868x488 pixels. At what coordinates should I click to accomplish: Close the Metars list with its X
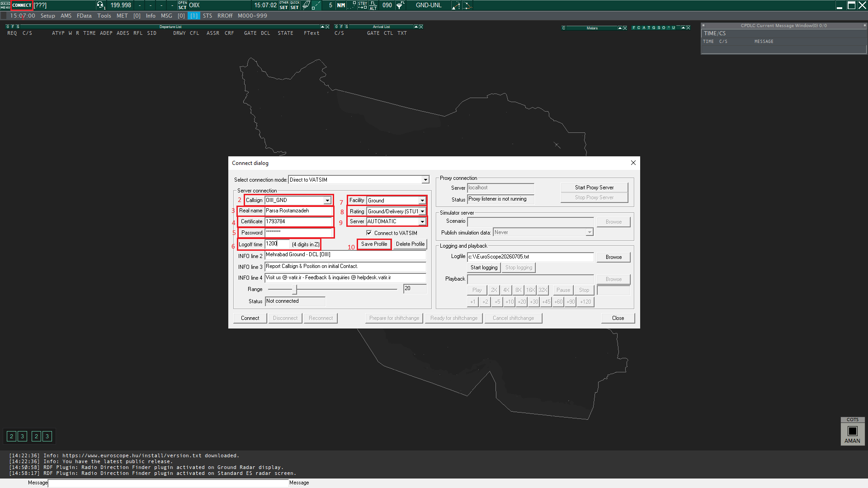(x=625, y=28)
